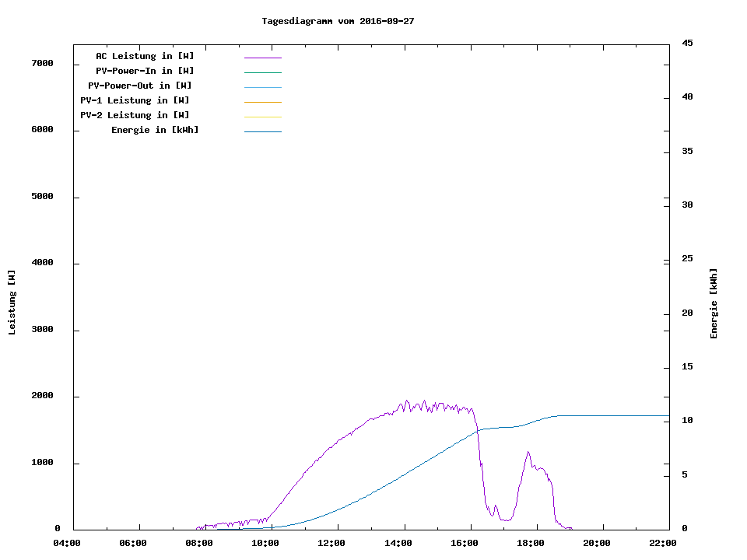Select the AC Leistung legend label

click(x=145, y=56)
